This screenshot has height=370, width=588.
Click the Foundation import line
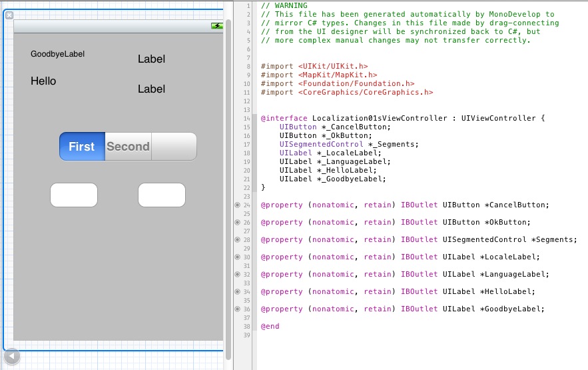click(x=338, y=84)
